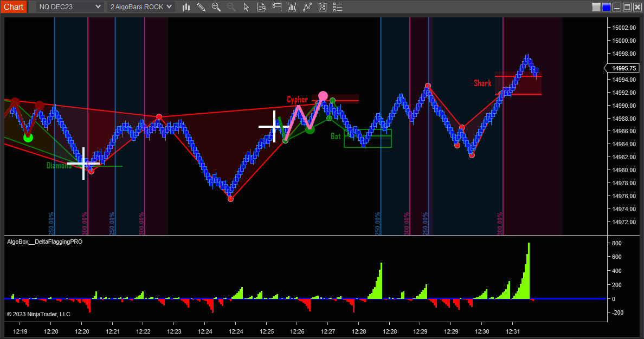Click the red Cypher pattern label
Image resolution: width=644 pixels, height=339 pixels.
[x=297, y=99]
